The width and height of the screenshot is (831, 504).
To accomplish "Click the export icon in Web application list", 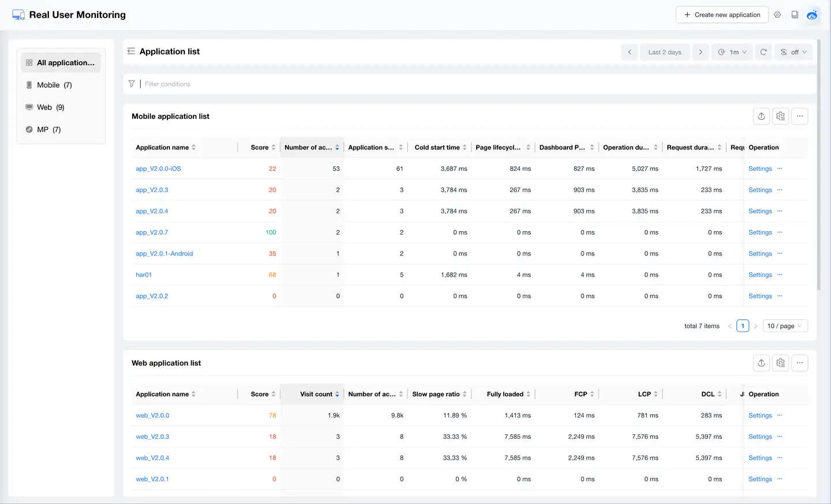I will 761,363.
